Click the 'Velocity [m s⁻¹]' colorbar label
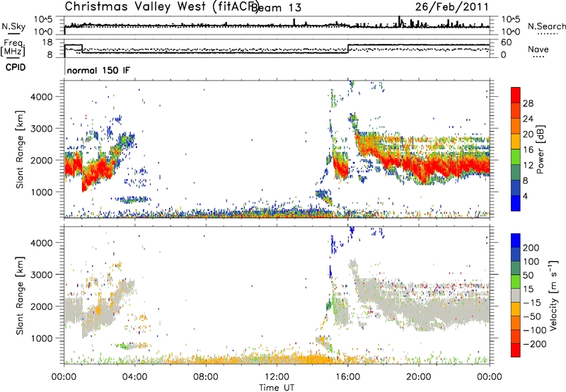 click(553, 295)
